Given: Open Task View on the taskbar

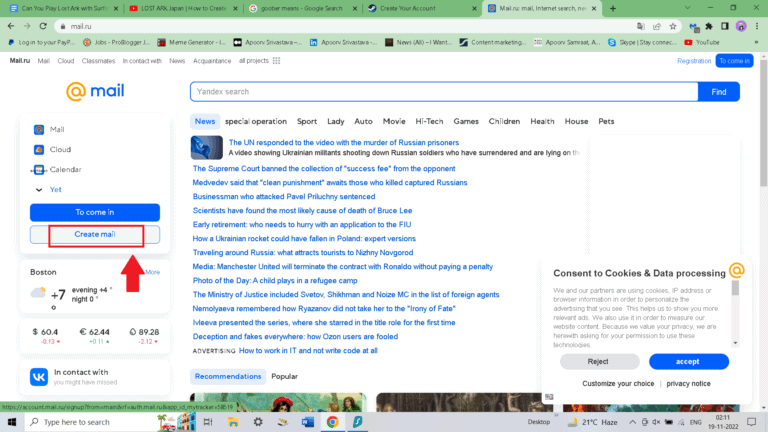Looking at the screenshot, I should click(x=208, y=422).
